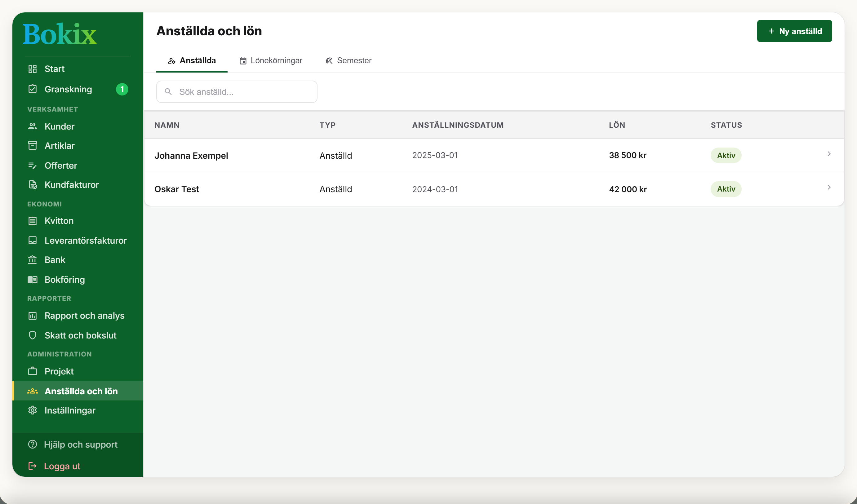
Task: Click the Ny anställd button
Action: pos(794,31)
